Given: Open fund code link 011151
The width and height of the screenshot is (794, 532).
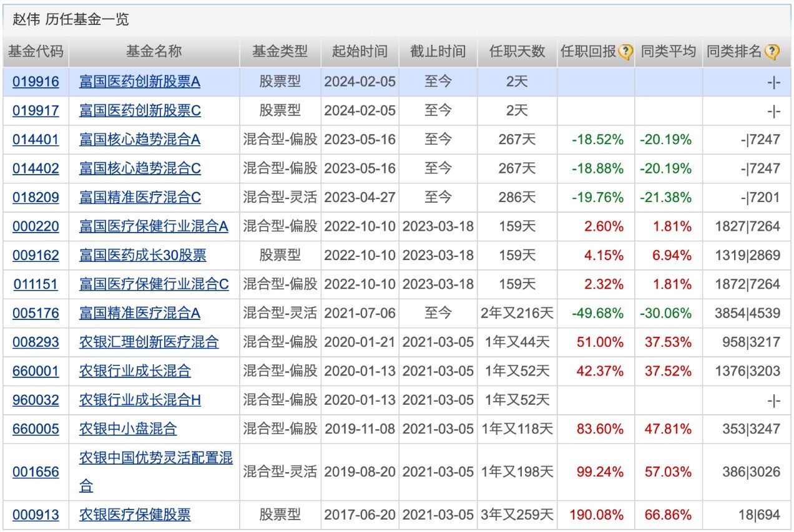Looking at the screenshot, I should (x=36, y=284).
